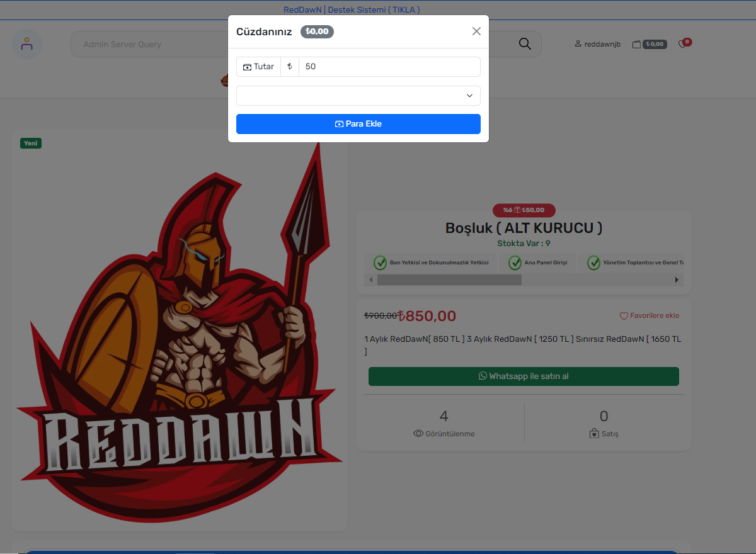Click the %6 discount badge
Screen dimensions: 756x554
(524, 210)
